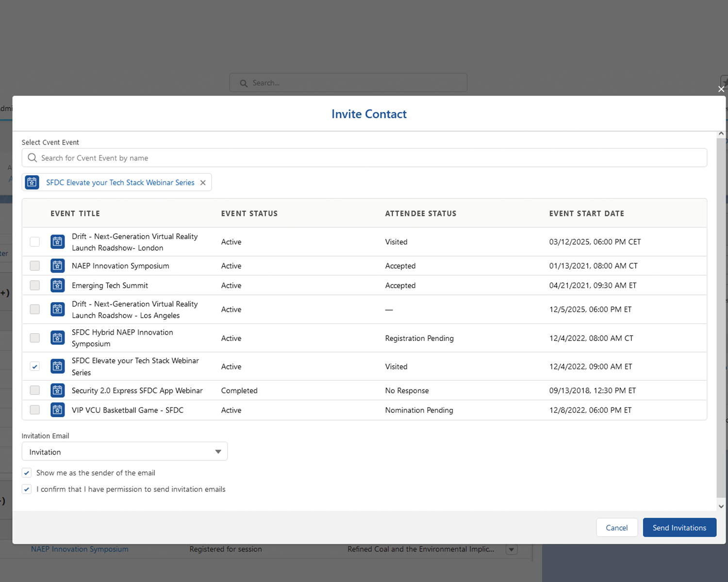The image size is (728, 582).
Task: Expand the dropdown beside the Refined Coal row
Action: (x=512, y=550)
